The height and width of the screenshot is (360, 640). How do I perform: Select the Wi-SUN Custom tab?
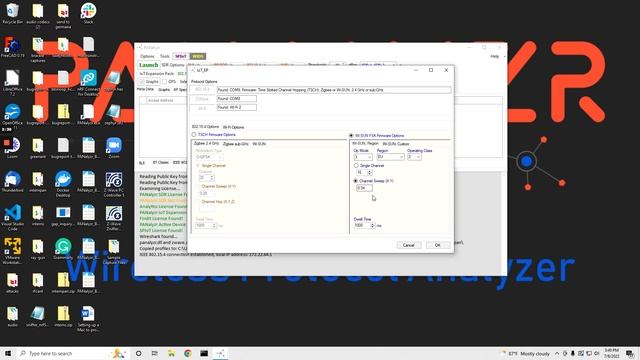[396, 144]
